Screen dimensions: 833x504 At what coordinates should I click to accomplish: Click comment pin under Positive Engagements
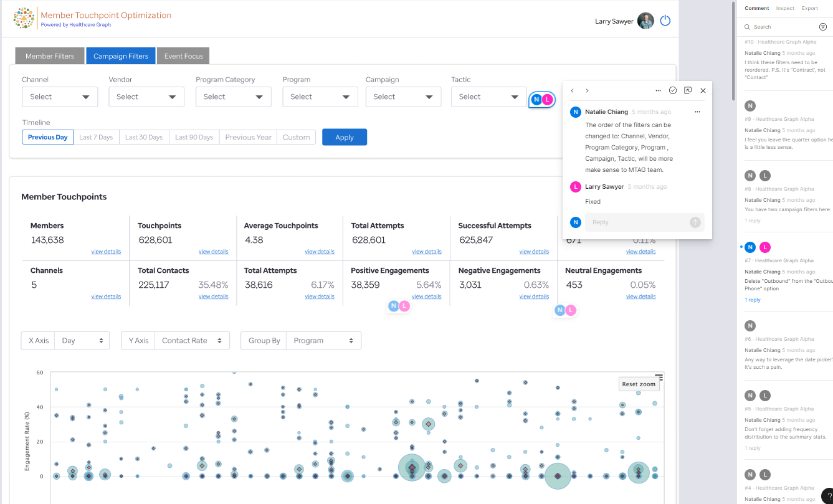click(x=399, y=306)
